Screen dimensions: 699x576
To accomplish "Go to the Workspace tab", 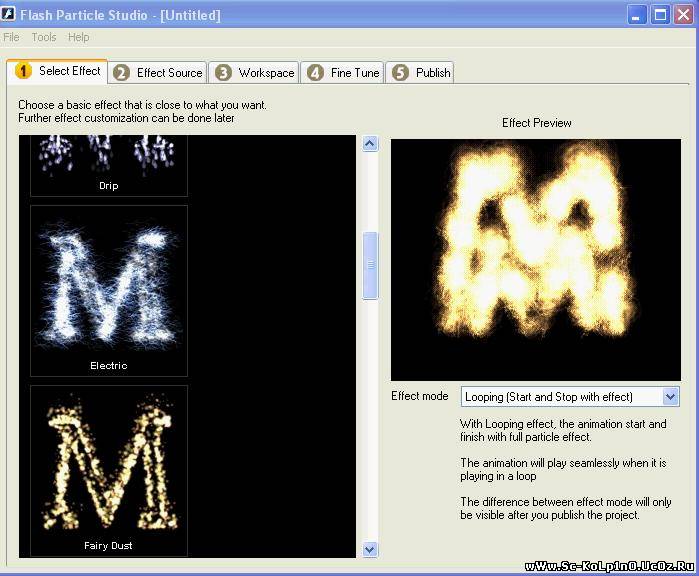I will [254, 73].
